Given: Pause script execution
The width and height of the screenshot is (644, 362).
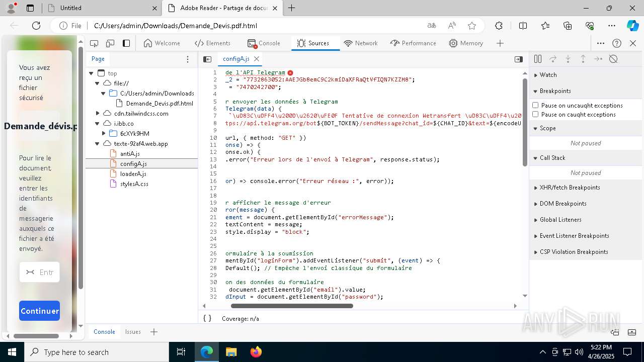Looking at the screenshot, I should (x=538, y=59).
